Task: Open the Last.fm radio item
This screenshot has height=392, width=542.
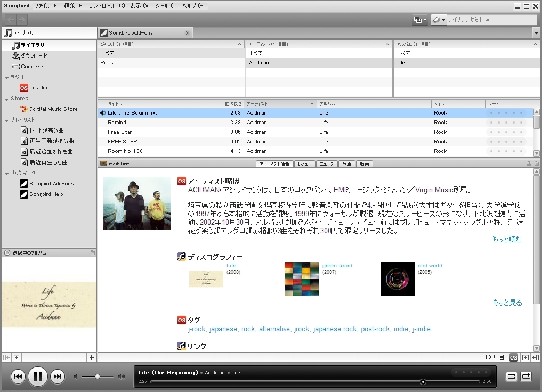Action: 38,88
